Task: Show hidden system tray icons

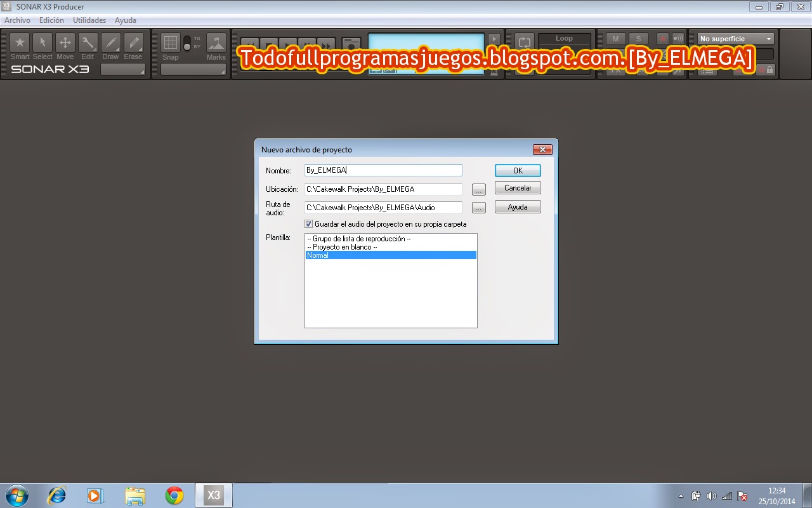Action: tap(681, 496)
